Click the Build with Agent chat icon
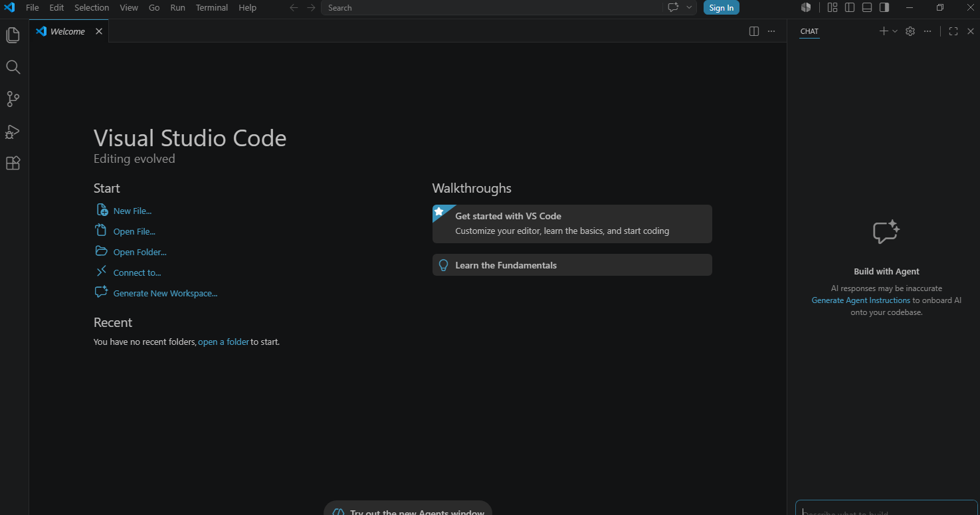Screen dimensions: 980x515 pos(886,232)
